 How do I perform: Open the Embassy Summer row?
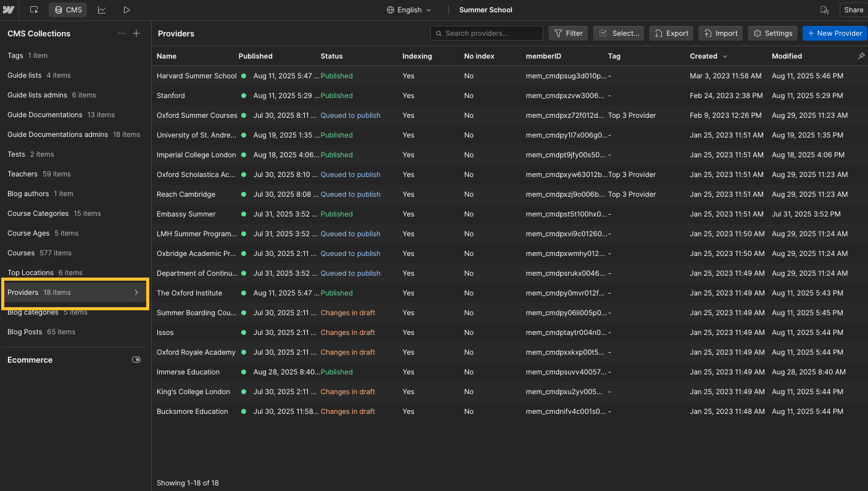click(x=510, y=214)
